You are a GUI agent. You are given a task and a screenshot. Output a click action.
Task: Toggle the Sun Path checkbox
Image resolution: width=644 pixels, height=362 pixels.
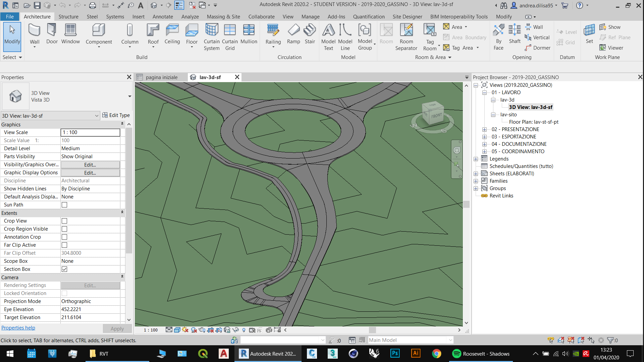[64, 205]
